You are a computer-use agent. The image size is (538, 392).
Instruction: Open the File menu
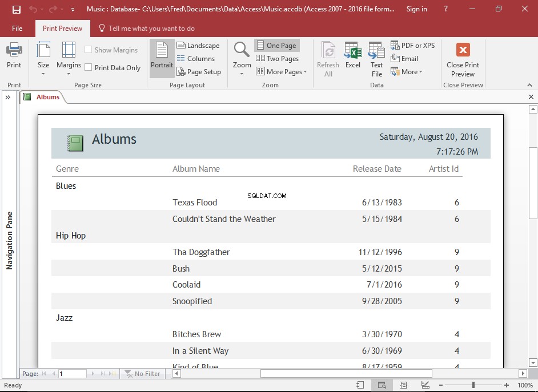(17, 29)
